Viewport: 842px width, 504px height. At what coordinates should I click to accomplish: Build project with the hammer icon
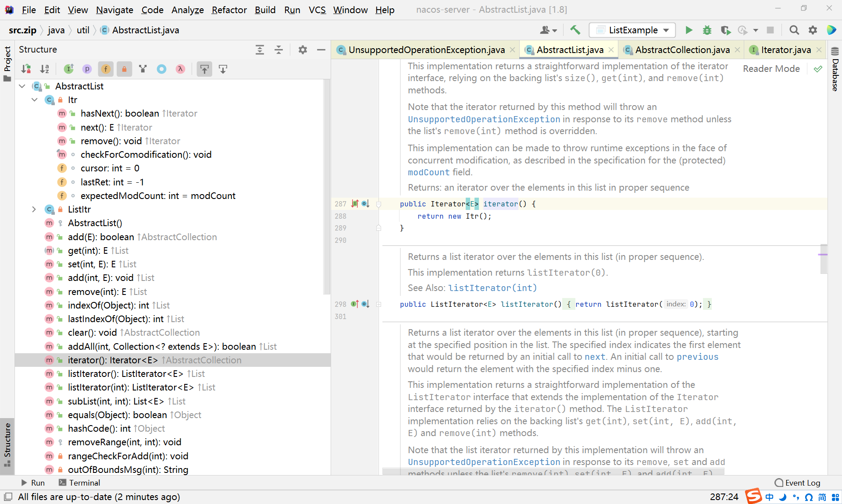575,30
